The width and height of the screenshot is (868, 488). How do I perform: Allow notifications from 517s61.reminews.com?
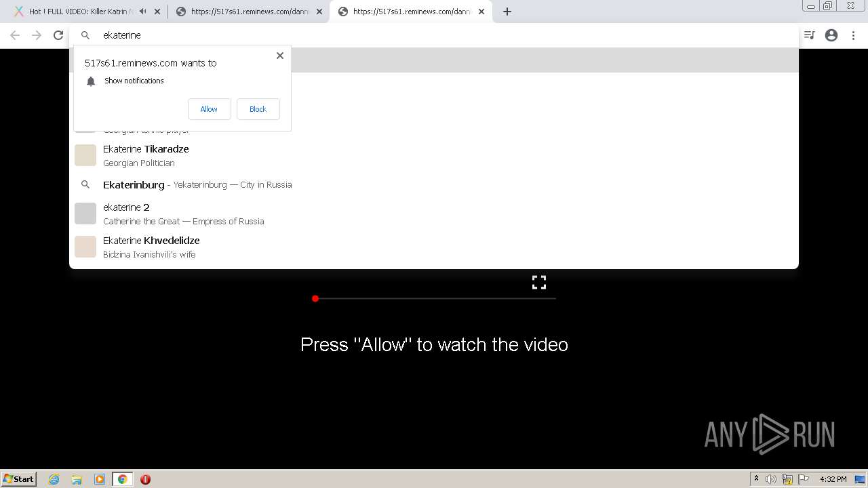tap(209, 109)
